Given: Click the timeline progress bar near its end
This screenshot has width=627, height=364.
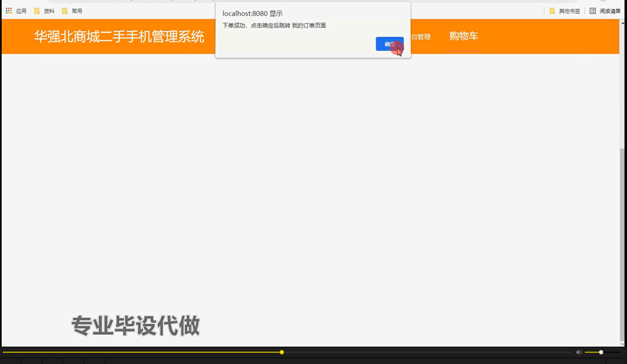Looking at the screenshot, I should coord(281,352).
